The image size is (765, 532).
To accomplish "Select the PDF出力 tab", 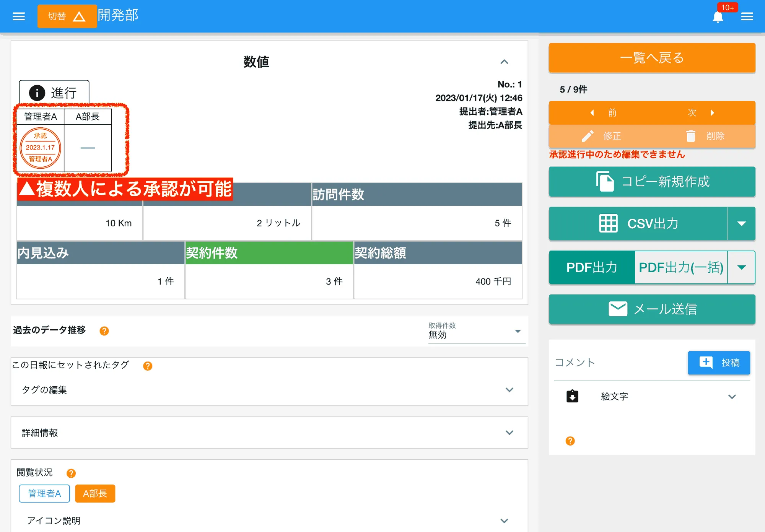I will coord(592,267).
